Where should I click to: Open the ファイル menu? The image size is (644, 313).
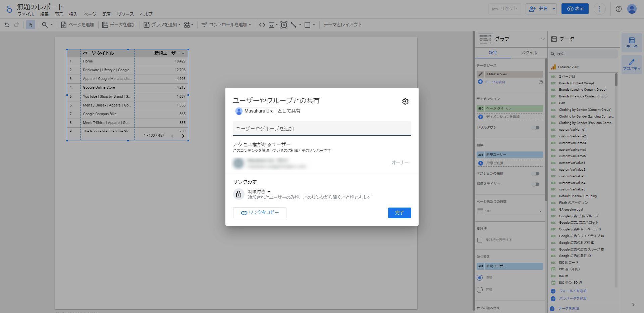[x=25, y=14]
